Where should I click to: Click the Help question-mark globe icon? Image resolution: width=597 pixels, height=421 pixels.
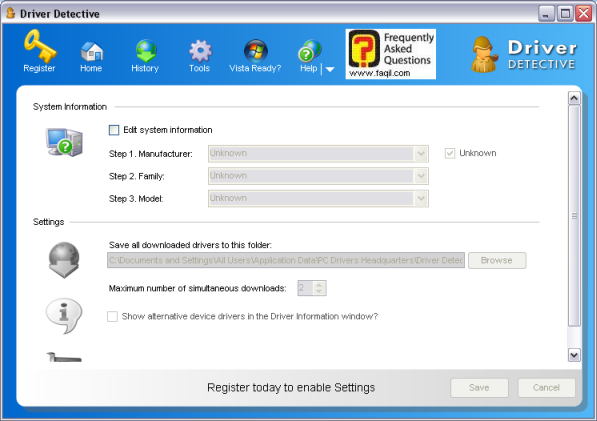pyautogui.click(x=309, y=51)
